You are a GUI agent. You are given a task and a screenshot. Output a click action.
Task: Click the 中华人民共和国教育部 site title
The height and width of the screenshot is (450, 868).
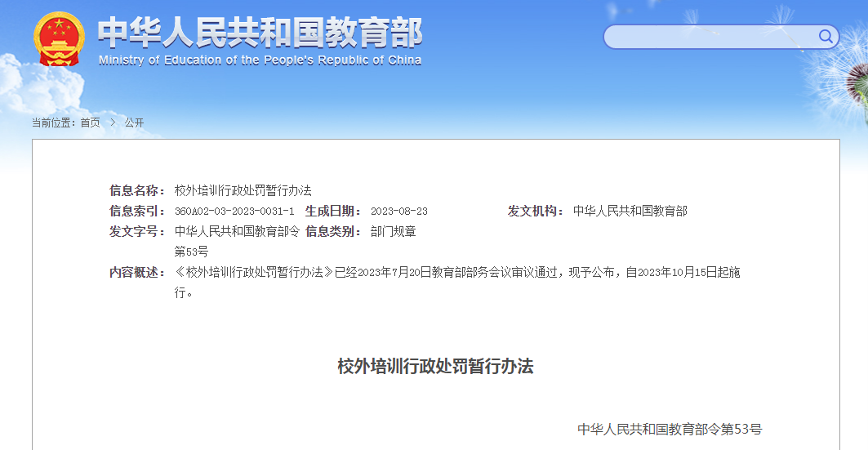coord(260,33)
